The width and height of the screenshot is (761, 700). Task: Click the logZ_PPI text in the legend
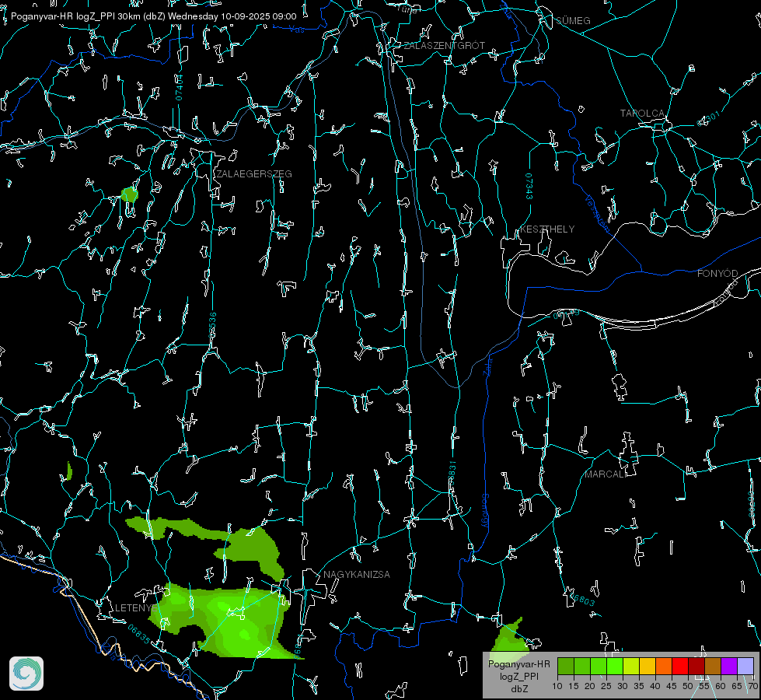point(518,676)
